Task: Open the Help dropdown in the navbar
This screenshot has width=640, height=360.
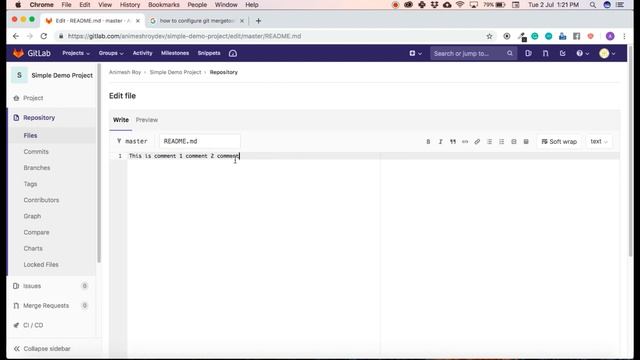Action: (x=582, y=53)
